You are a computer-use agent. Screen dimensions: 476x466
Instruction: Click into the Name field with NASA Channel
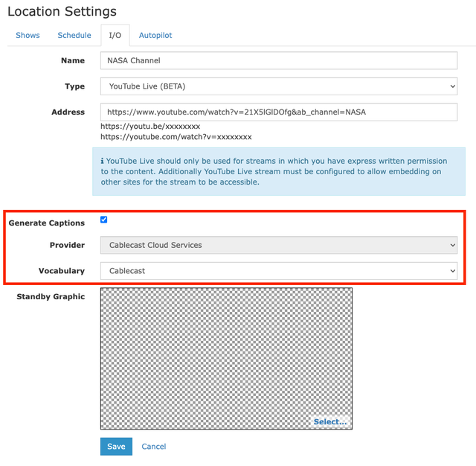pos(279,60)
